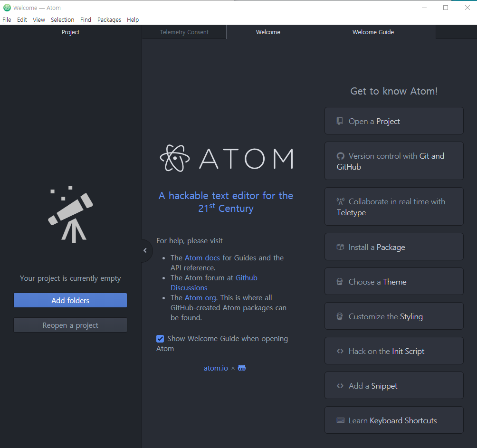Expand Version control with Git and GitHub

click(394, 161)
